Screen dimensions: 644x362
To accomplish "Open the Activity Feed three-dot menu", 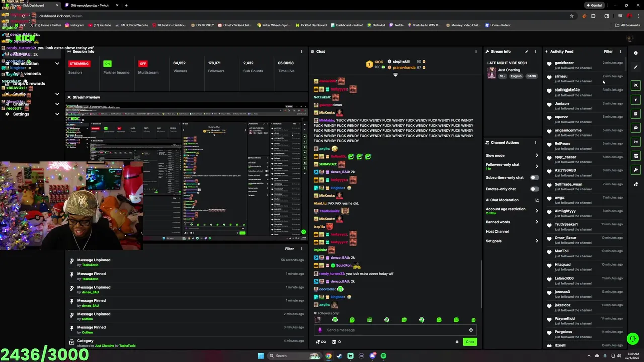I will [x=621, y=51].
